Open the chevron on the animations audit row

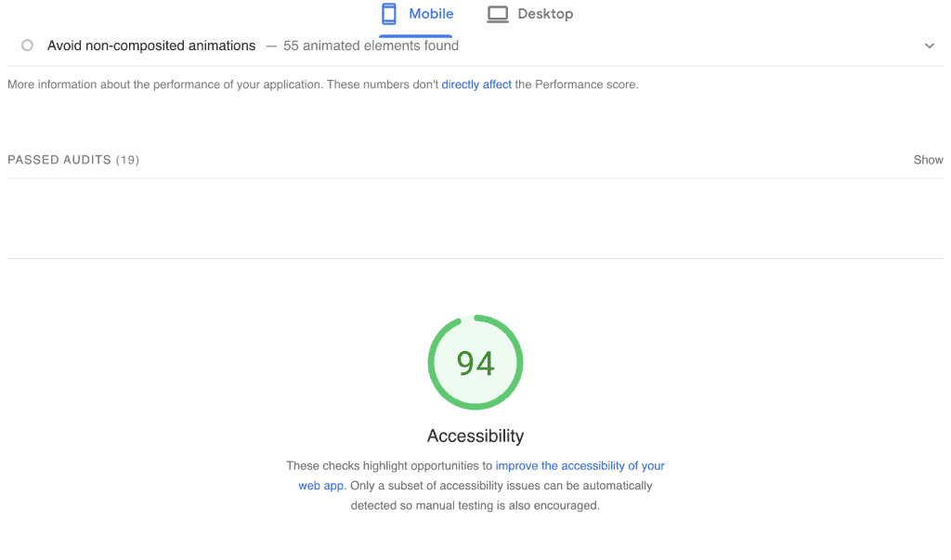pos(930,45)
